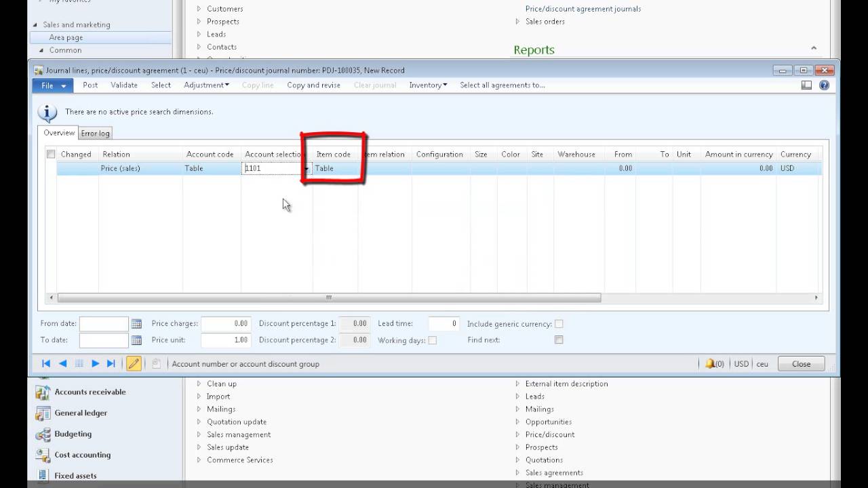Click the information icon beside the message
The width and height of the screenshot is (868, 488).
click(x=47, y=113)
